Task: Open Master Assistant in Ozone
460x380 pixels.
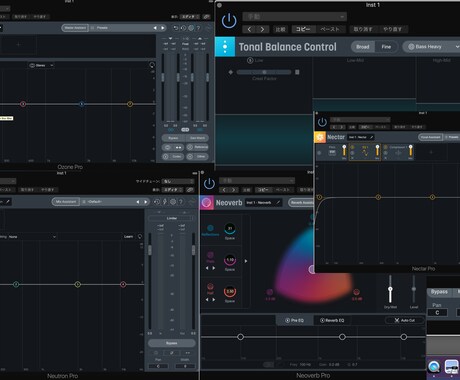Action: [75, 28]
